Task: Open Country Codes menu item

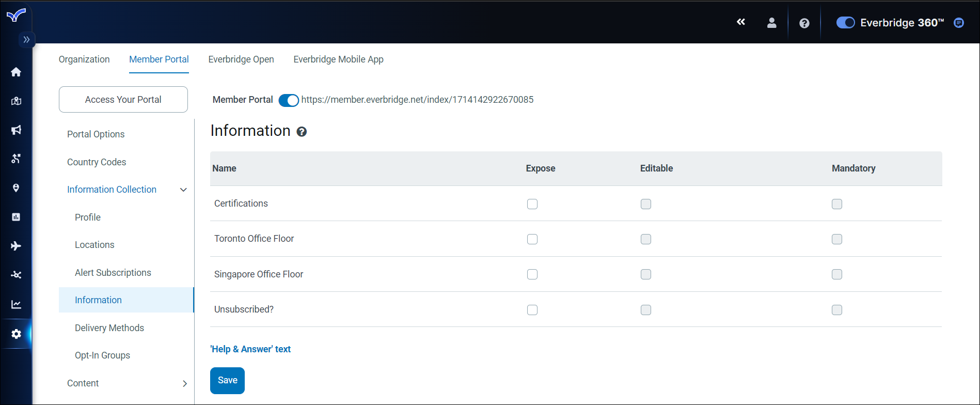Action: (97, 162)
